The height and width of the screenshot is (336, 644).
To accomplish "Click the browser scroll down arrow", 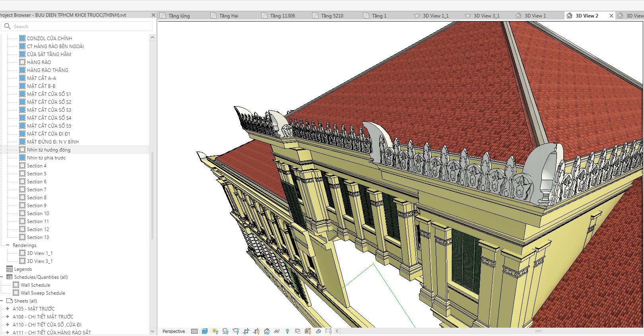I will coord(153,331).
